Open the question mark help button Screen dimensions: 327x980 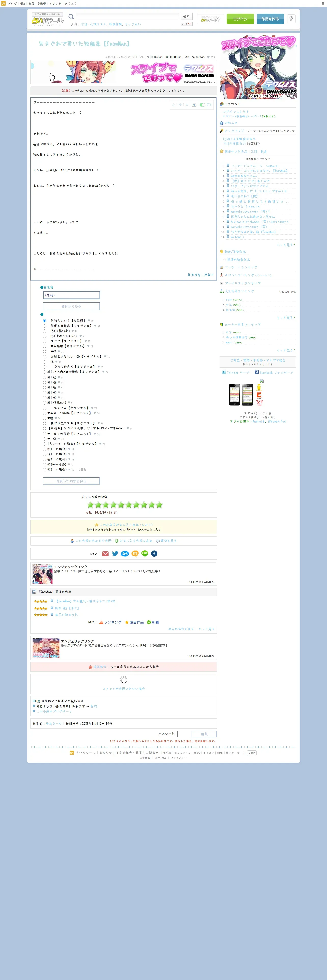click(x=291, y=19)
